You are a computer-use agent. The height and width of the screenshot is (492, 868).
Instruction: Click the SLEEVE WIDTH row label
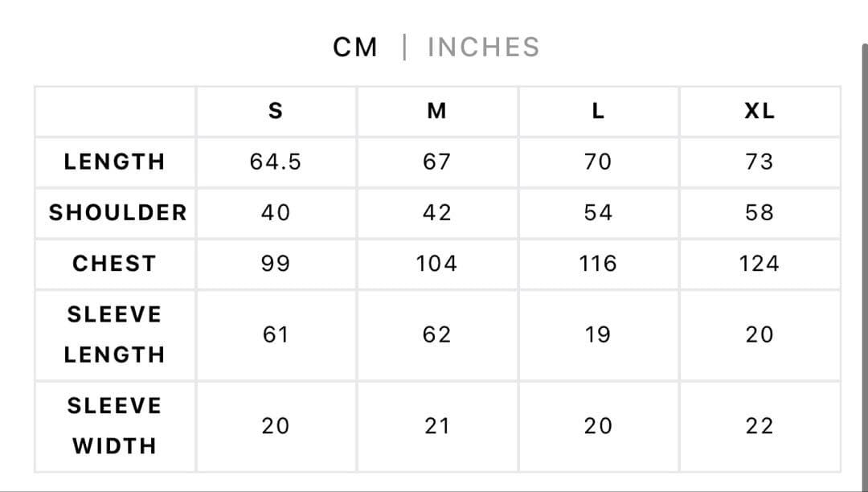[x=115, y=425]
